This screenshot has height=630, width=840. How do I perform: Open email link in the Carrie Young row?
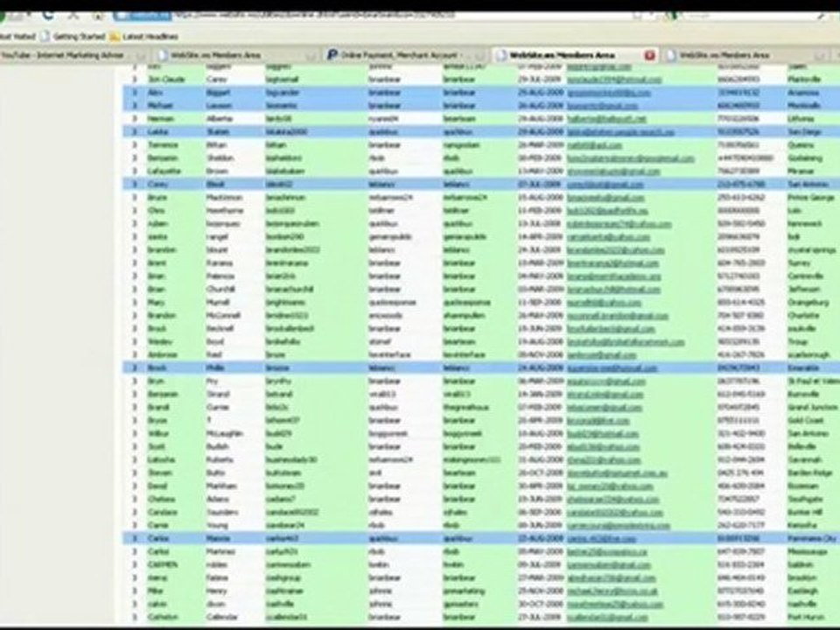pyautogui.click(x=619, y=526)
